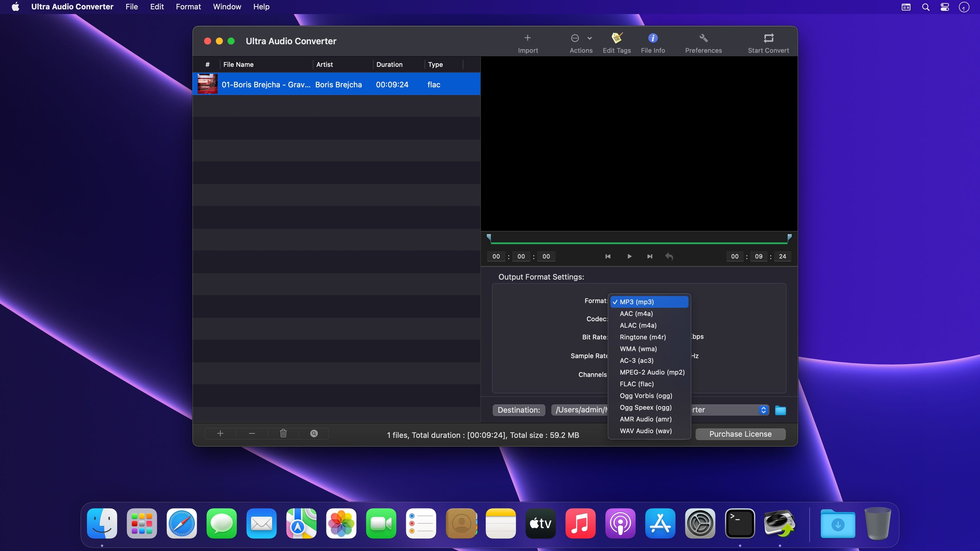Open Preferences wrench icon
980x551 pixels.
point(703,38)
